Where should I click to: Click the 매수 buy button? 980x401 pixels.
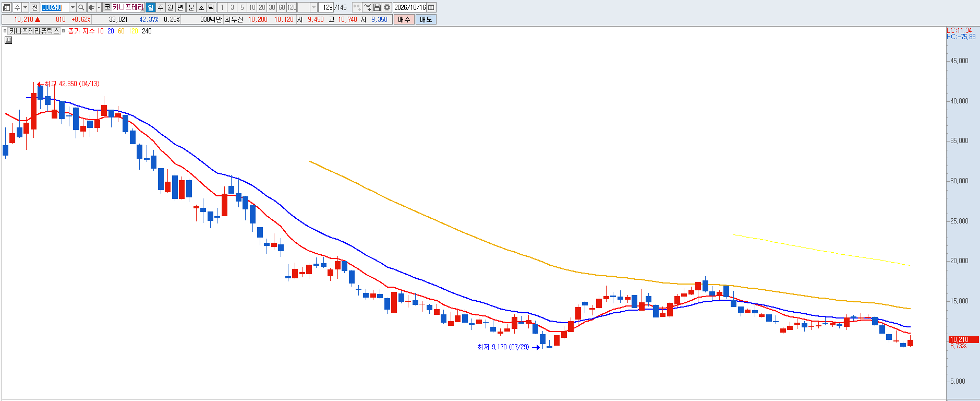coord(404,19)
